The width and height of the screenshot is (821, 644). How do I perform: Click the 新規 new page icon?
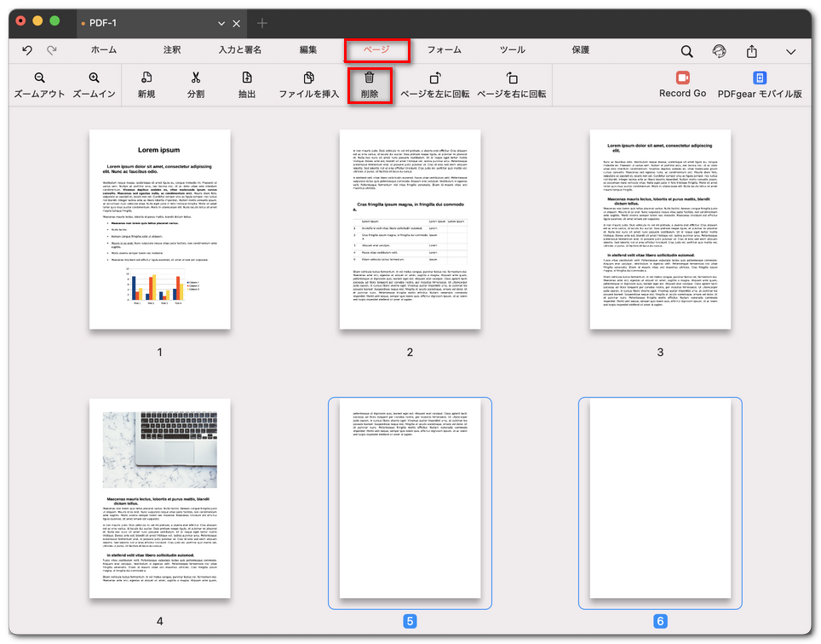[146, 78]
